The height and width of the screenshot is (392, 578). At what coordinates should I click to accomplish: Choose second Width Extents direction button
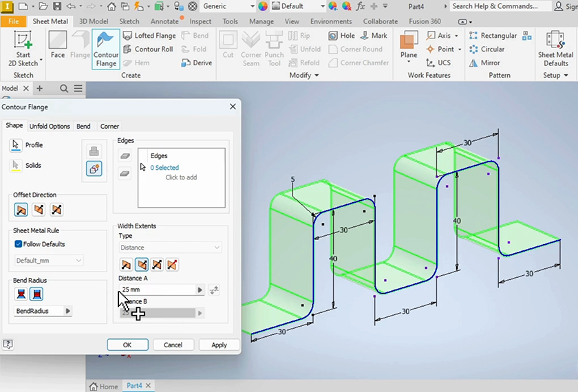tap(142, 264)
